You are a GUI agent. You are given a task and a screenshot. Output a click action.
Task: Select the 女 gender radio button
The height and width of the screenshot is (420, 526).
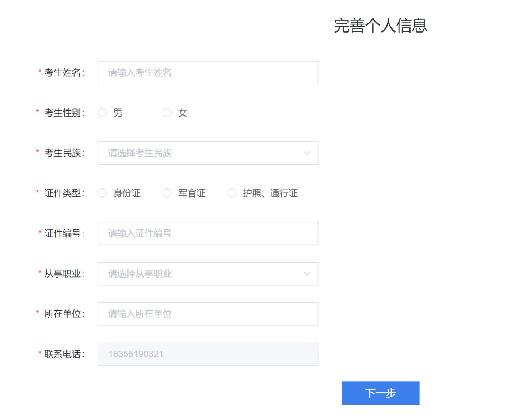(167, 112)
